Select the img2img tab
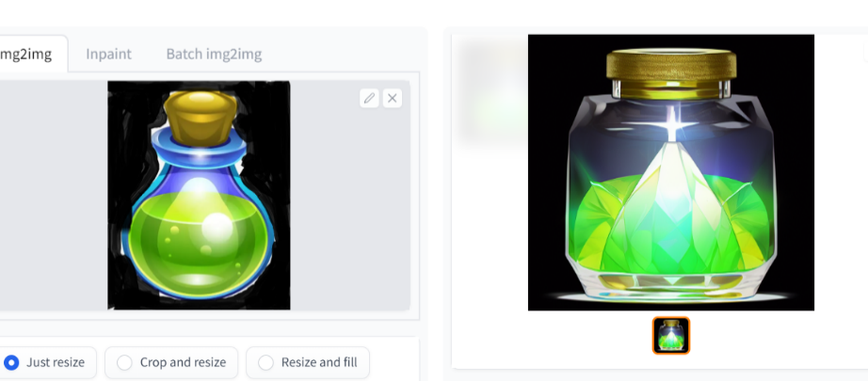Viewport: 868px width, 381px height. coord(26,54)
